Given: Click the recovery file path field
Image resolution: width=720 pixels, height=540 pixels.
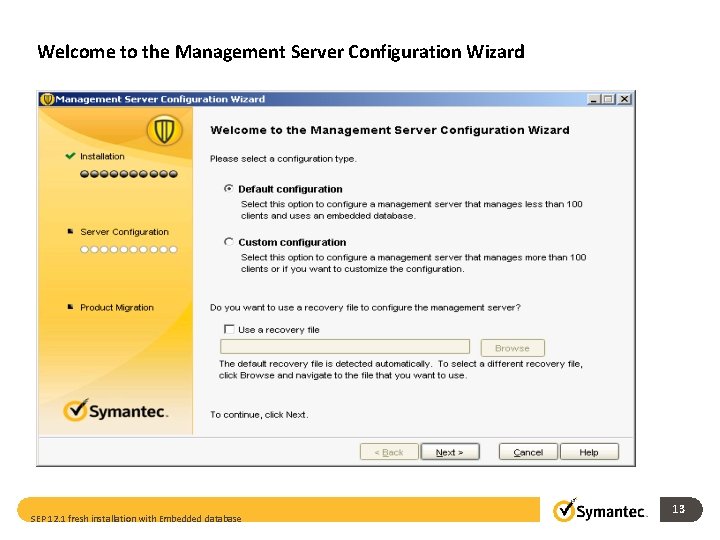Looking at the screenshot, I should [345, 347].
